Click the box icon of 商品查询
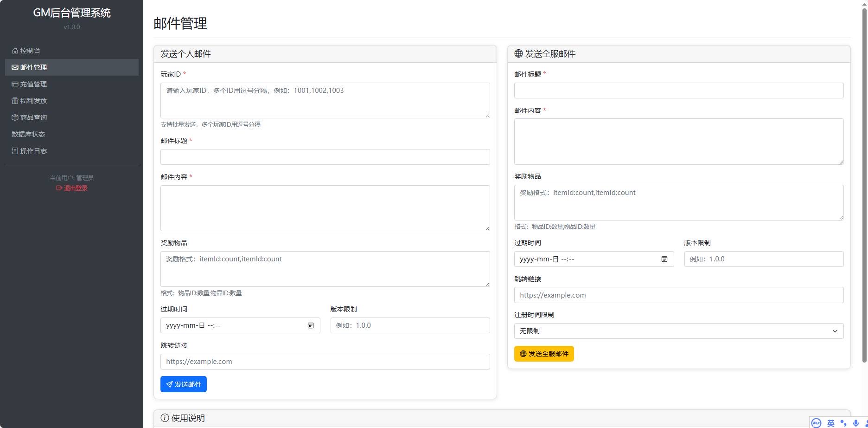This screenshot has height=428, width=868. [x=15, y=117]
